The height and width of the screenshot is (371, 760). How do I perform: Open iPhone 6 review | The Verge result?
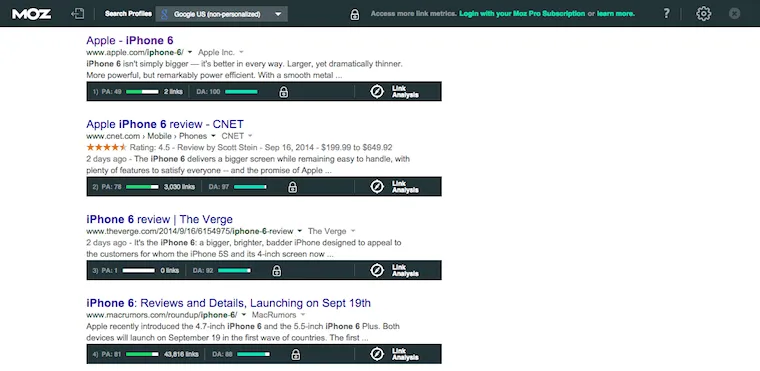point(159,219)
